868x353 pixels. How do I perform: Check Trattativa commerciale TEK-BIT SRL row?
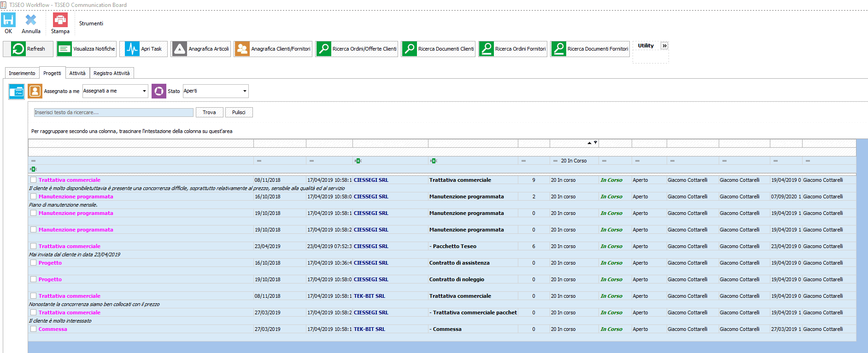click(x=33, y=296)
